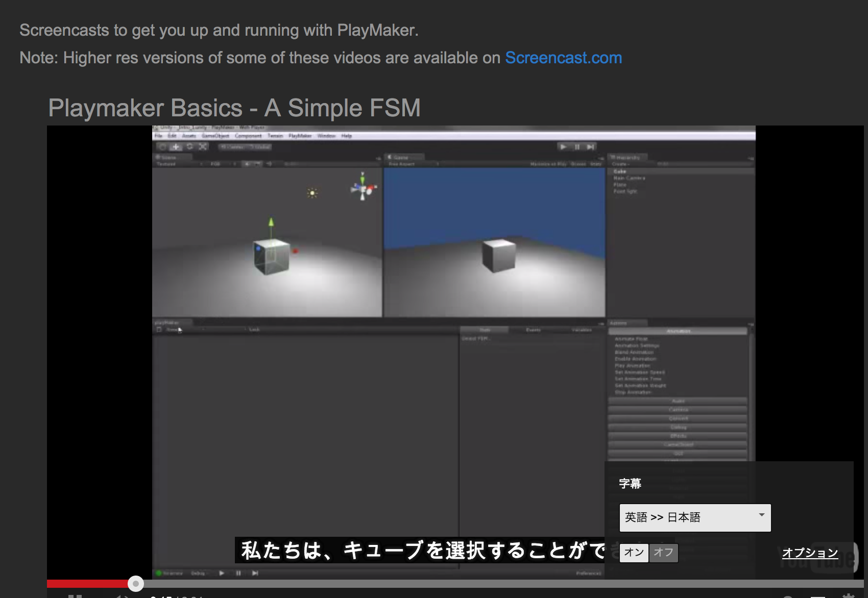Click the text 'Screencasts to get you up and running'
The height and width of the screenshot is (598, 868).
coord(159,30)
